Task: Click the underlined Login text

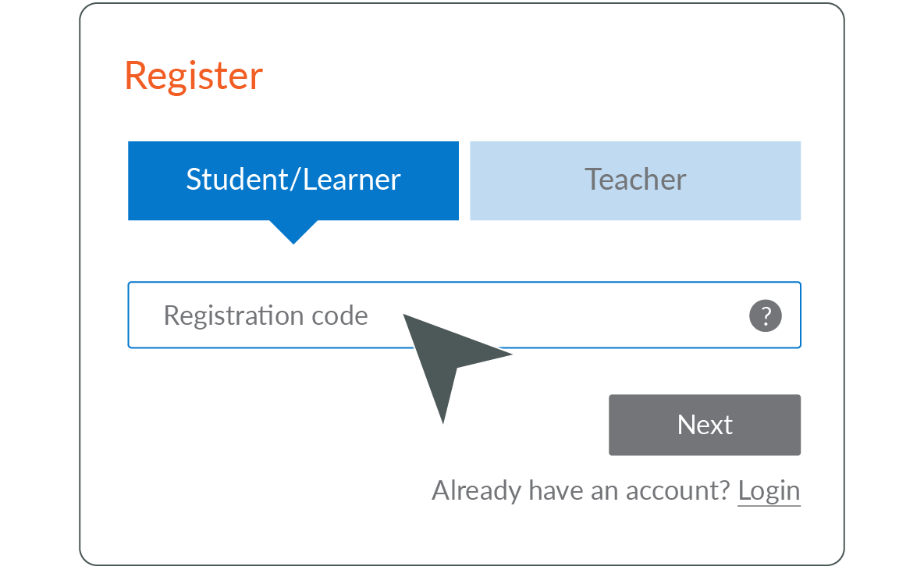Action: [769, 491]
